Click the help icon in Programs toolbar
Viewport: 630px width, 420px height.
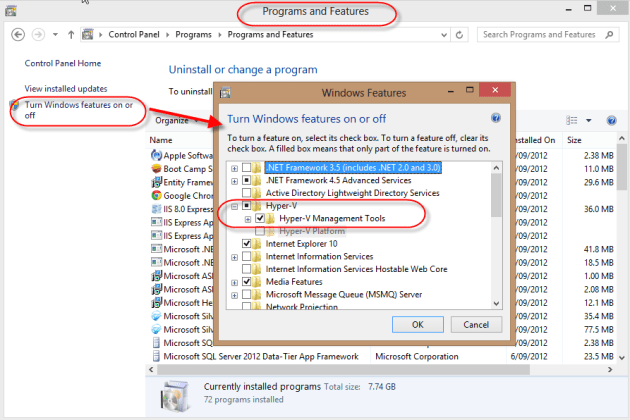click(612, 120)
